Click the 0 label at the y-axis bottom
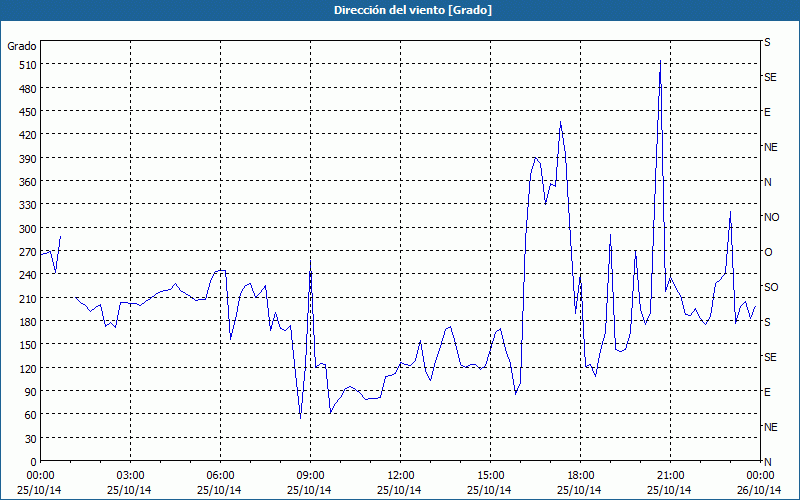 [30, 461]
